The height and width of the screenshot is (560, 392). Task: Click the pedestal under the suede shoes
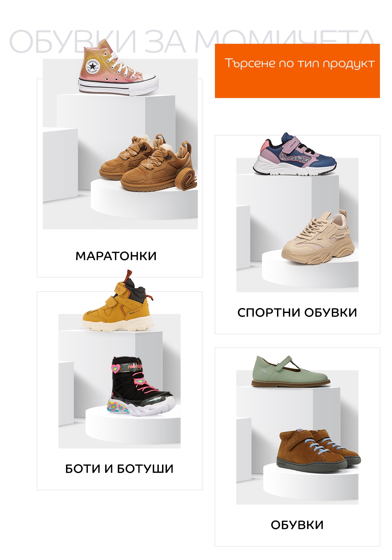(x=311, y=482)
